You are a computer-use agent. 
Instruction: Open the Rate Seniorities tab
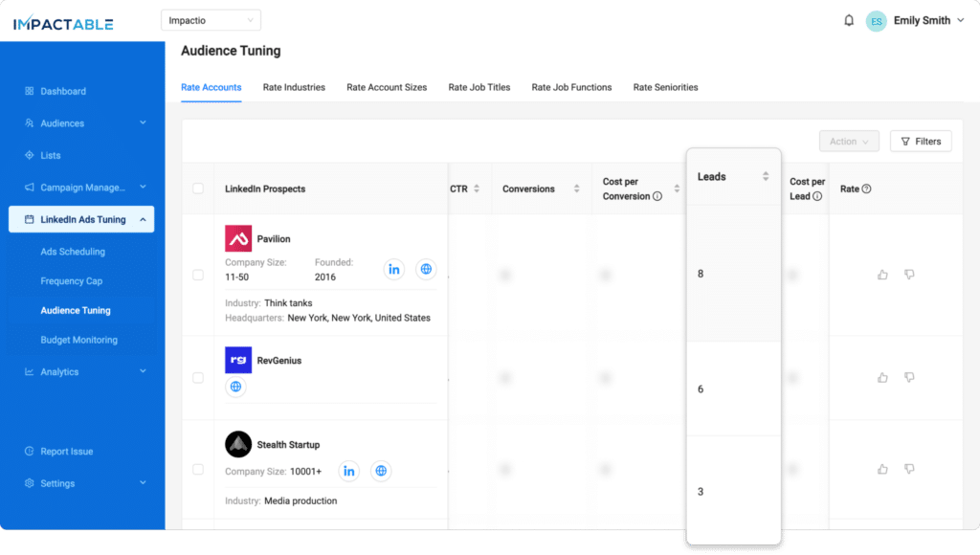663,87
